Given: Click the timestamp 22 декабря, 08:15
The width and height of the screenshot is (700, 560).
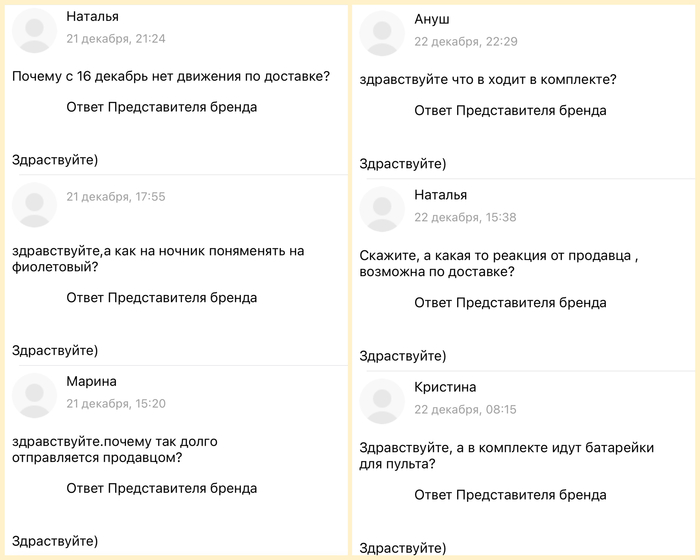Looking at the screenshot, I should tap(465, 410).
